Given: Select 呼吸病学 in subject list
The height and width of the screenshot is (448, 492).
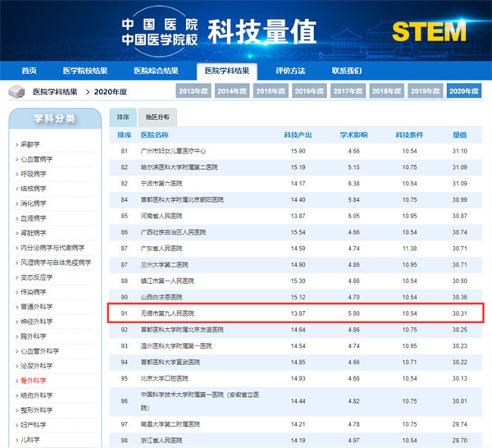Looking at the screenshot, I should [34, 174].
